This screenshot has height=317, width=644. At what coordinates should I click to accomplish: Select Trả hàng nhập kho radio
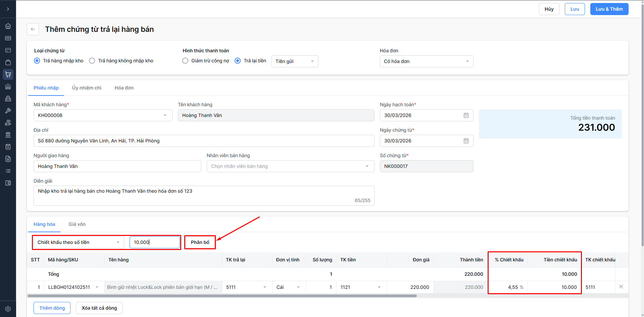37,61
